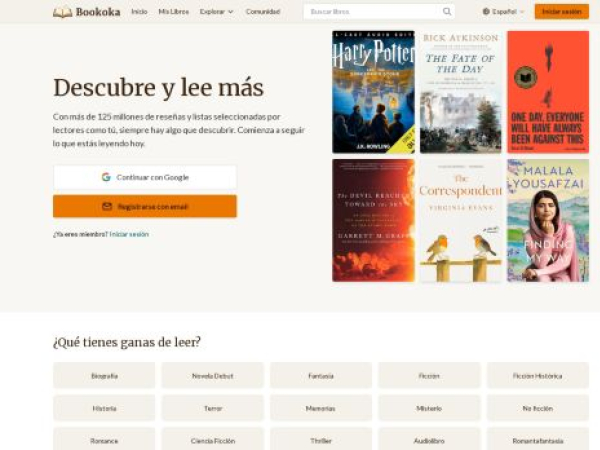Click Registrarse con email button
600x450 pixels.
(x=145, y=207)
